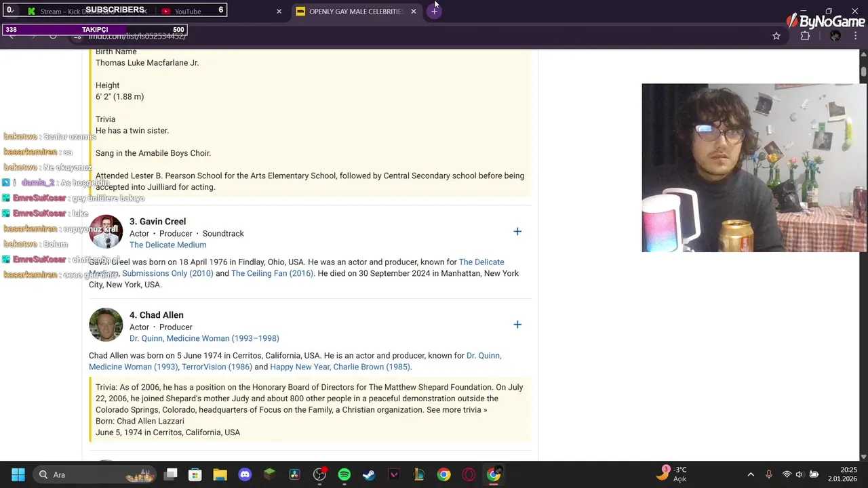Open Google Chrome from the taskbar
The height and width of the screenshot is (488, 868).
443,474
